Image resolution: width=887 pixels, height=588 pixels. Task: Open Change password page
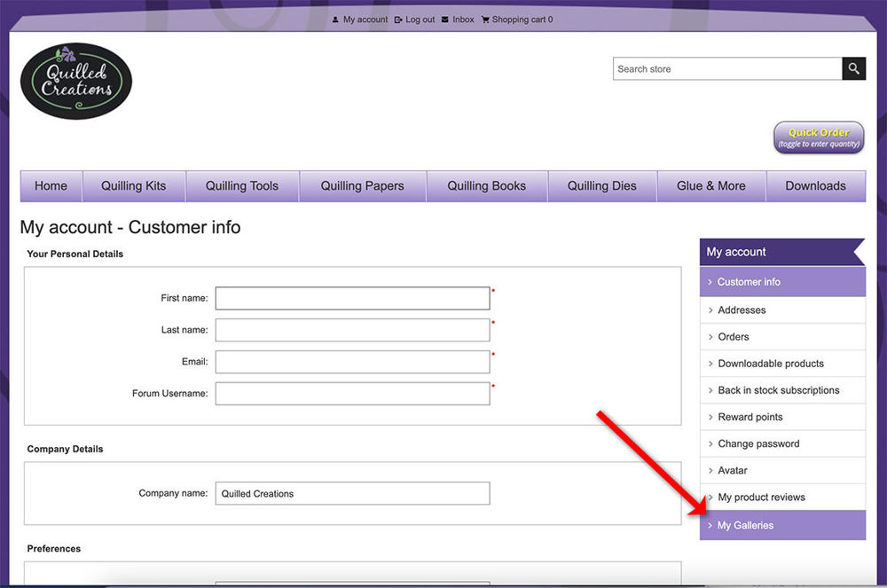click(782, 443)
